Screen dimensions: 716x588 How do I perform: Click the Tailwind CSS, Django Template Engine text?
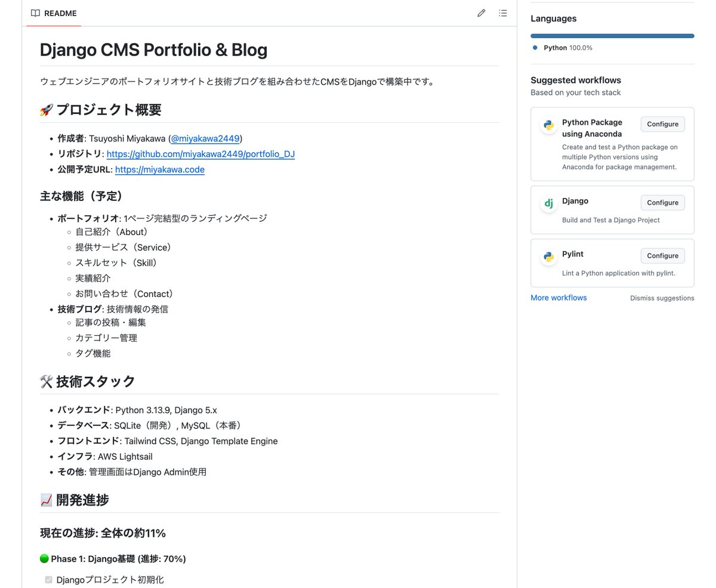(x=201, y=441)
